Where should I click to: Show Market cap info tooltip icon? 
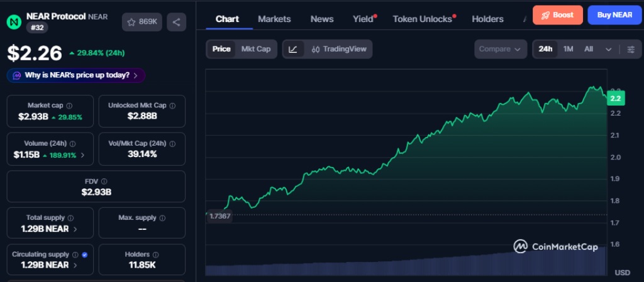tap(69, 106)
